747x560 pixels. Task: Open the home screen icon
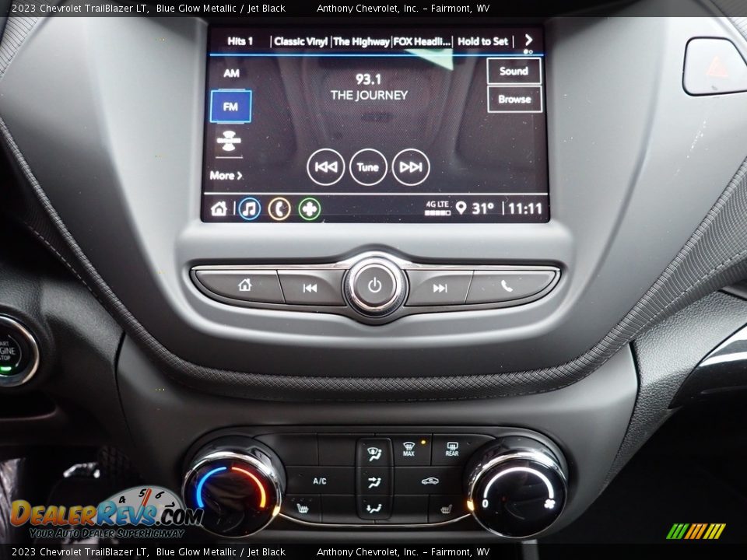[219, 207]
